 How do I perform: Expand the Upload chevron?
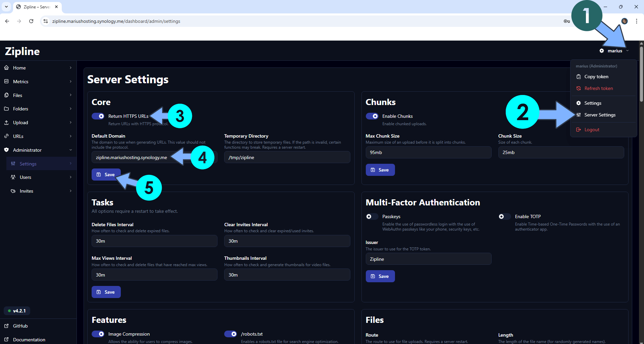pyautogui.click(x=70, y=122)
